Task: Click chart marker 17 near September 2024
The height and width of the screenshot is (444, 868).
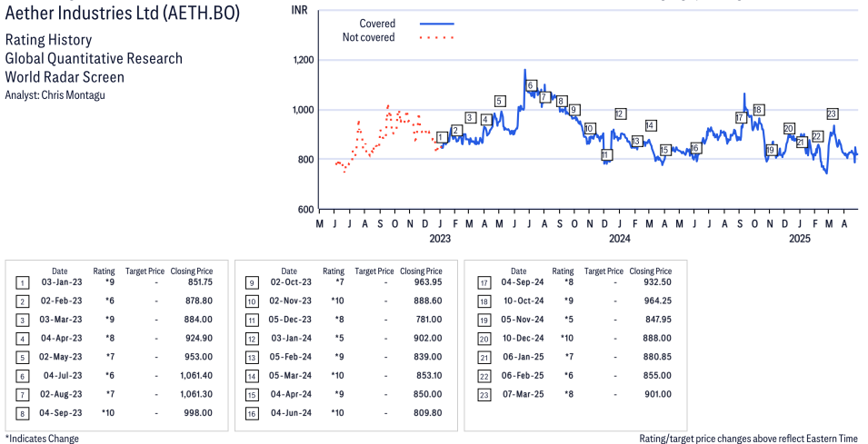Action: pos(741,117)
